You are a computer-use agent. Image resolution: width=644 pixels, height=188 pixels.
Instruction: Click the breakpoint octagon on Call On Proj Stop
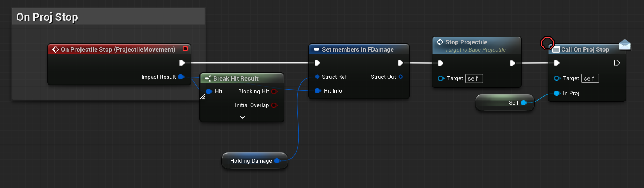(x=547, y=43)
